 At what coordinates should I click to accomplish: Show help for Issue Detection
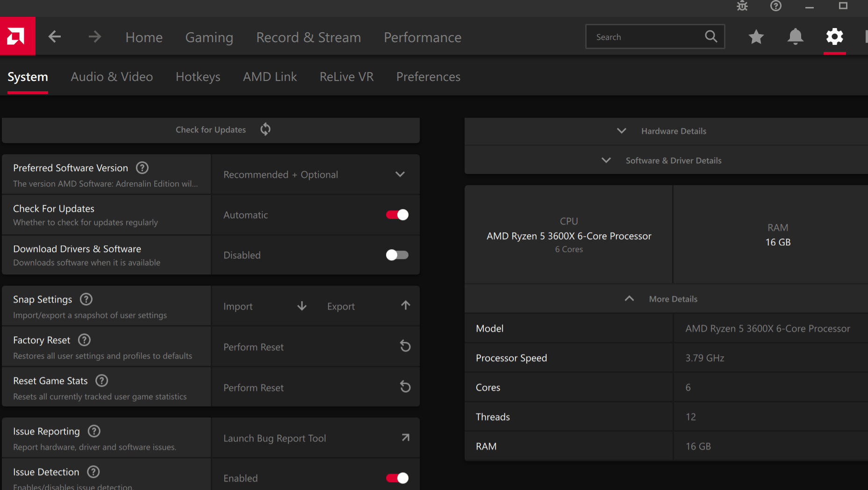click(93, 472)
